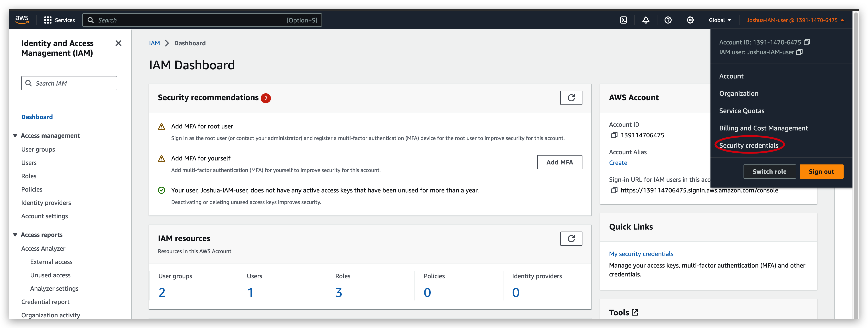The width and height of the screenshot is (868, 328).
Task: Open Tools via its external link icon
Action: coord(635,312)
